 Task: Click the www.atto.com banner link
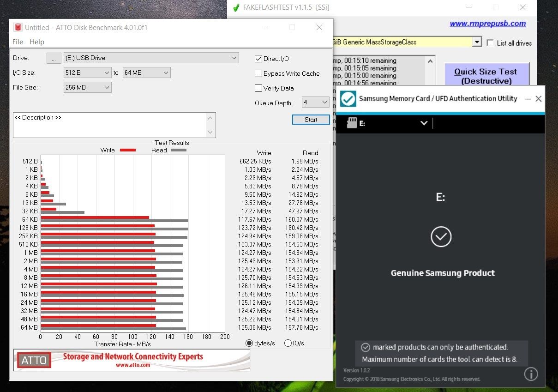point(132,365)
